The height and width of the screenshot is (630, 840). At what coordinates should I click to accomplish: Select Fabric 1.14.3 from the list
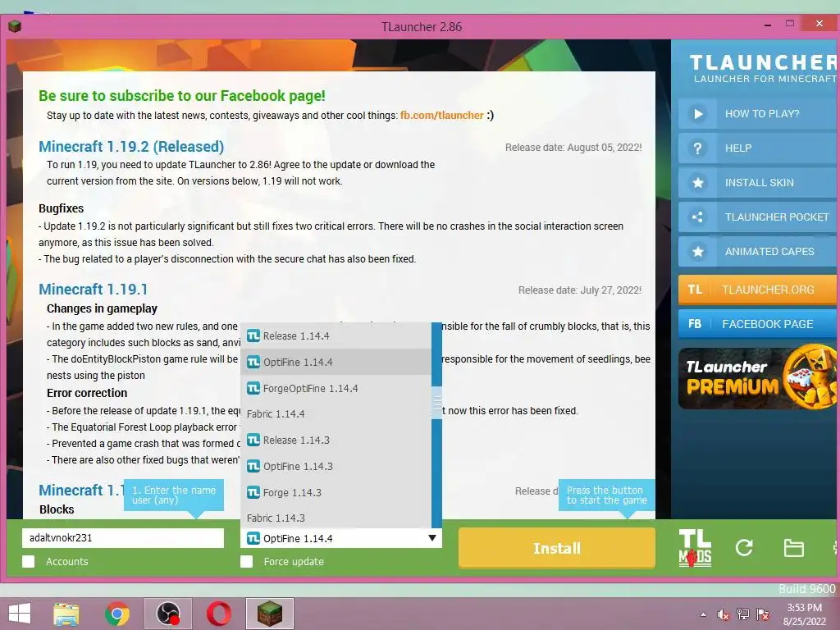pos(336,518)
